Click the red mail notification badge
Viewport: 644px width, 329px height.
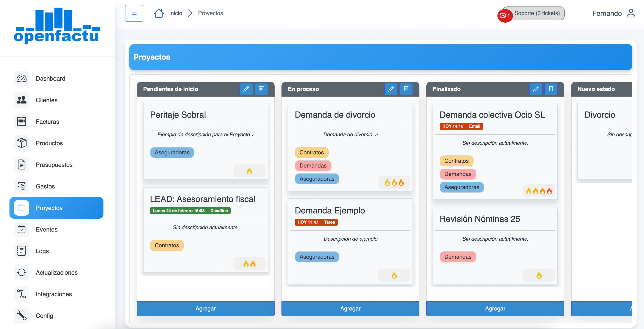coord(505,16)
